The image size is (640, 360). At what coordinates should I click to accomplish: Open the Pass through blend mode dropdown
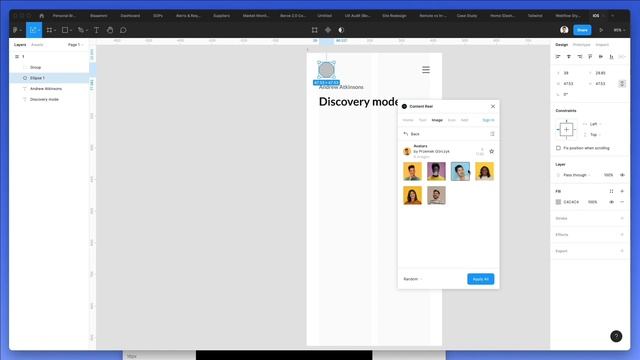[577, 175]
